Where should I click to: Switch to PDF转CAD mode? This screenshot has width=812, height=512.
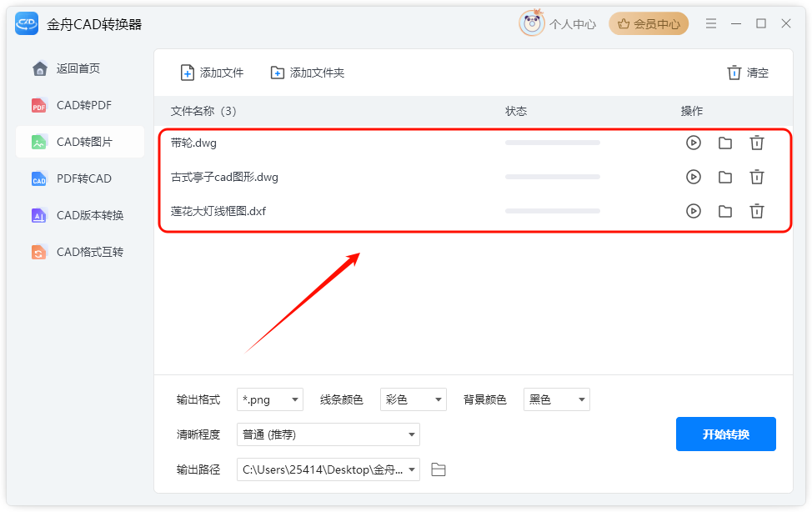(x=72, y=178)
